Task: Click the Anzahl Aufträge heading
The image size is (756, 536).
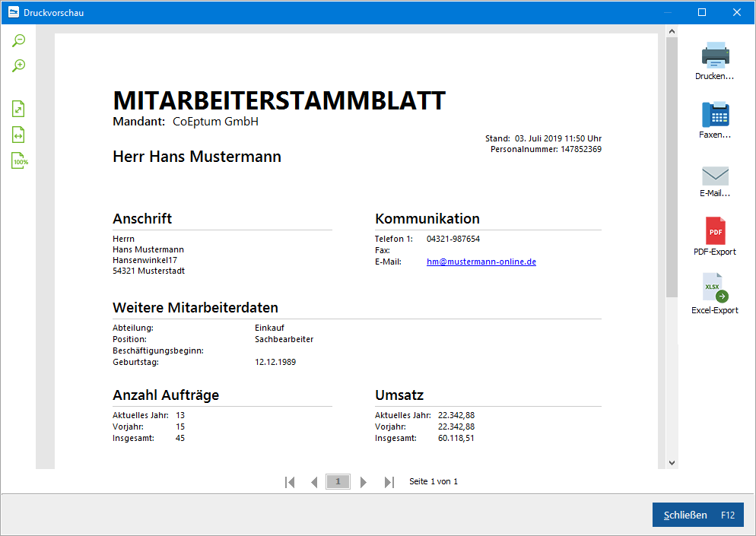Action: (166, 395)
